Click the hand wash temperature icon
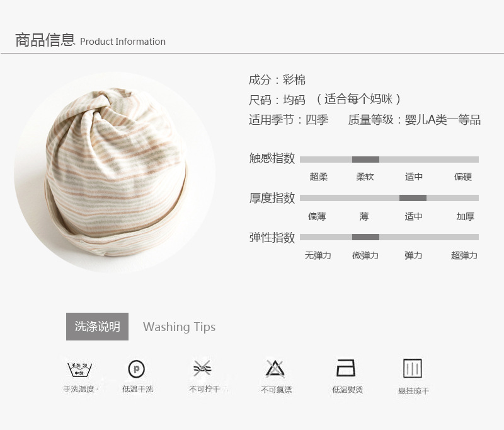 [79, 369]
